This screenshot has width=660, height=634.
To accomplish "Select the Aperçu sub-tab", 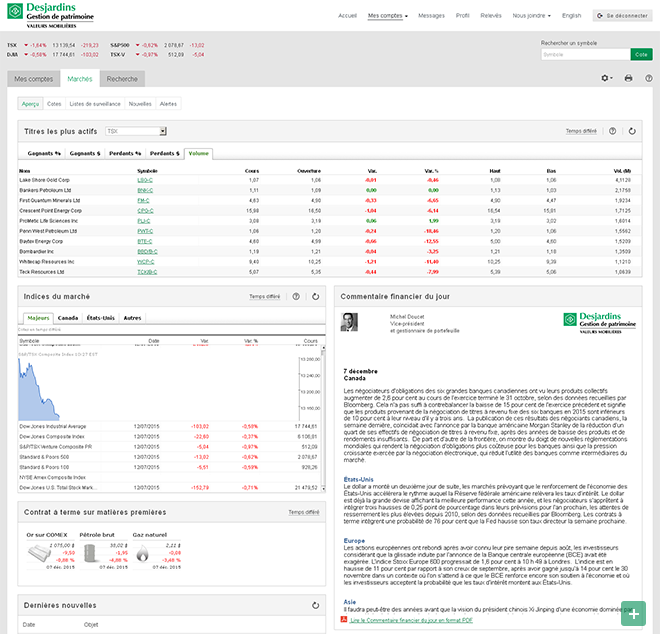I will pos(30,104).
